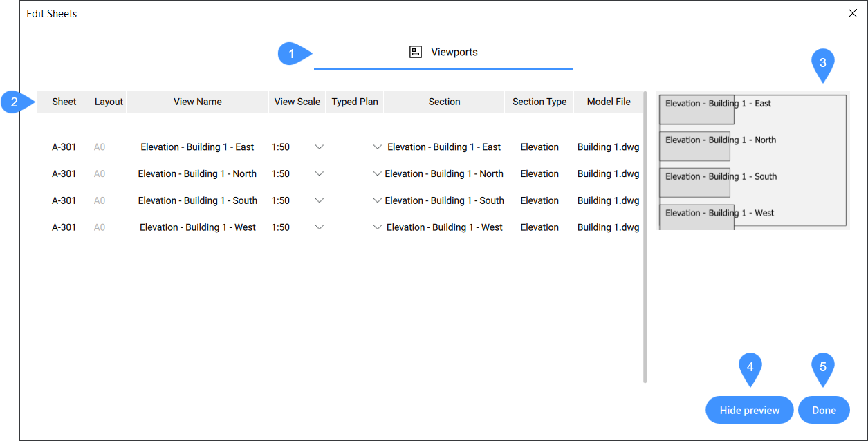
Task: Click the Viewports tab icon
Action: 416,52
